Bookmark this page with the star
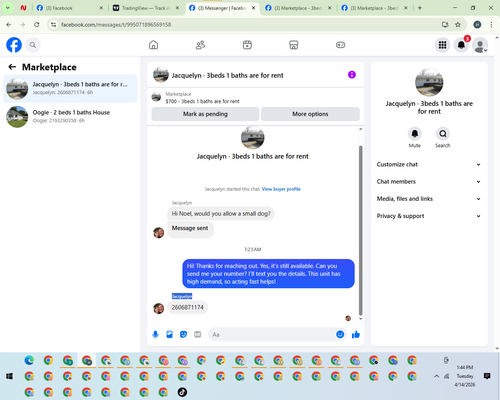 click(458, 24)
